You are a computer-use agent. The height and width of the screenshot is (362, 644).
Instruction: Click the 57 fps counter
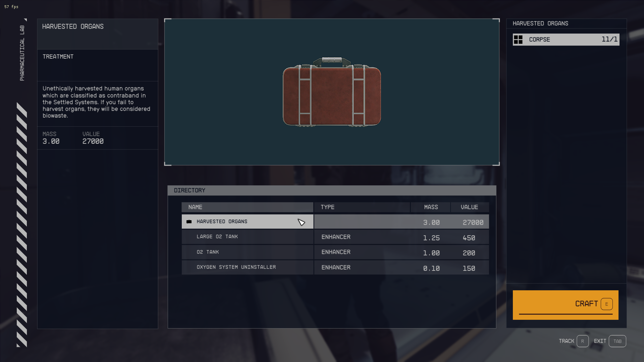point(11,7)
